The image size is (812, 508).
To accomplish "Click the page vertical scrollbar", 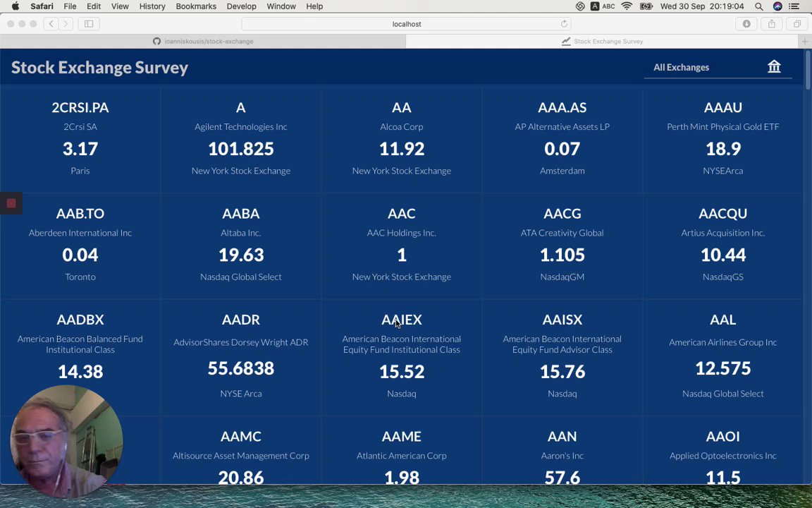I will pyautogui.click(x=808, y=70).
